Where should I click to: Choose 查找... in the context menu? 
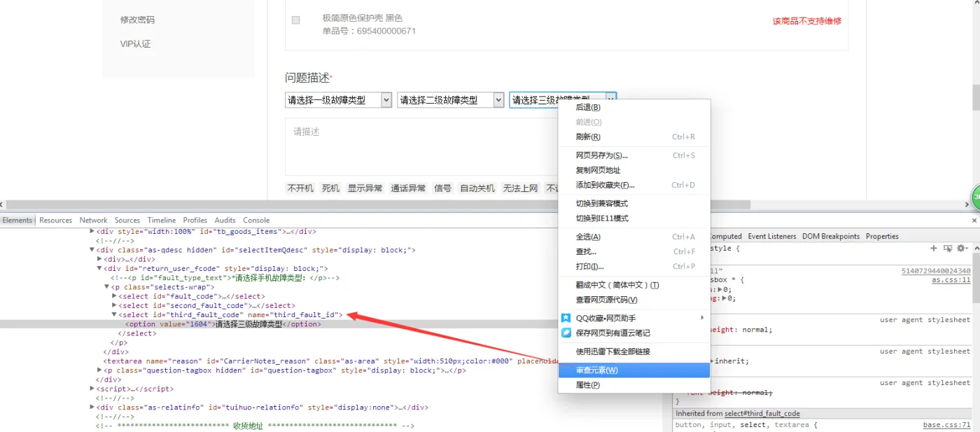point(634,251)
